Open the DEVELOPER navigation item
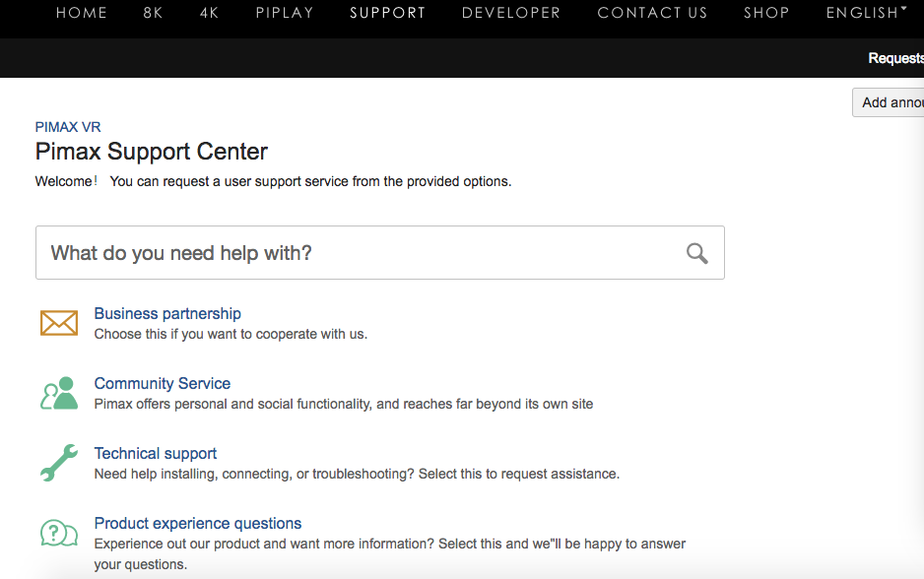 pos(511,13)
